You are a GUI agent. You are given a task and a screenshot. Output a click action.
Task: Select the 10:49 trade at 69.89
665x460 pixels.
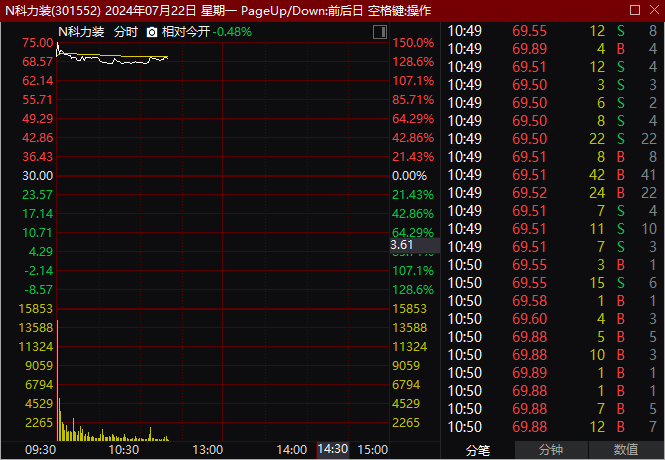tap(552, 49)
